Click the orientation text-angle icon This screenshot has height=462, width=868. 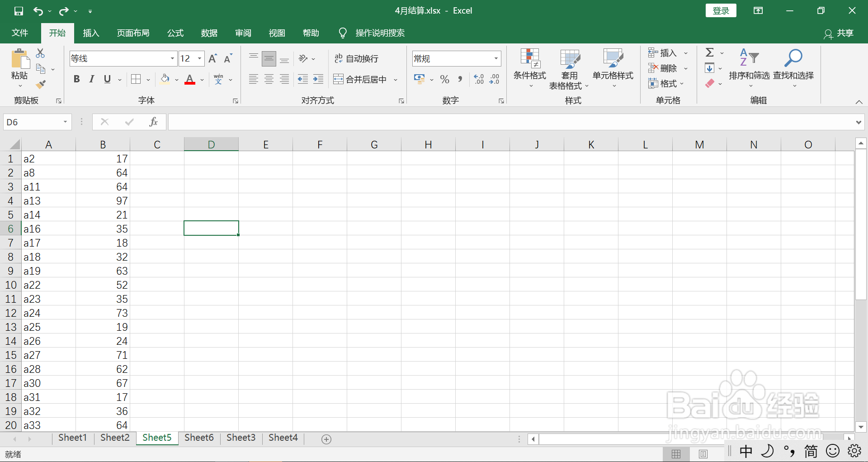click(x=303, y=58)
